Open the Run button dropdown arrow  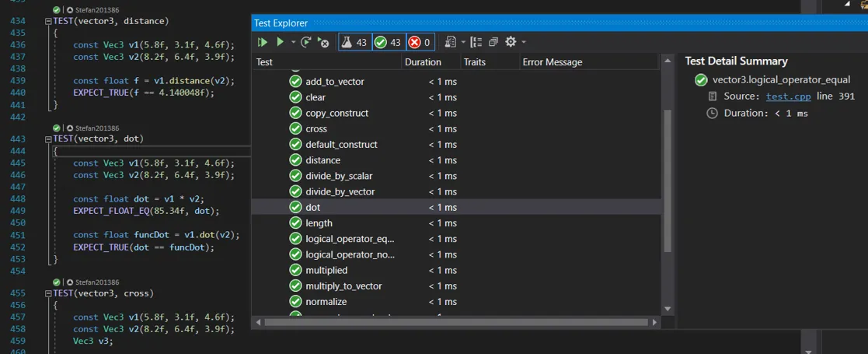(293, 42)
